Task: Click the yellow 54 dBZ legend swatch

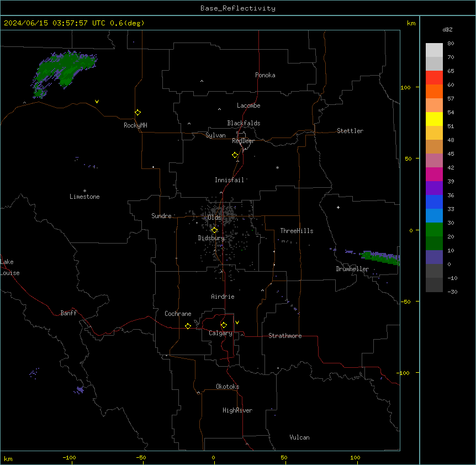Action: point(434,119)
